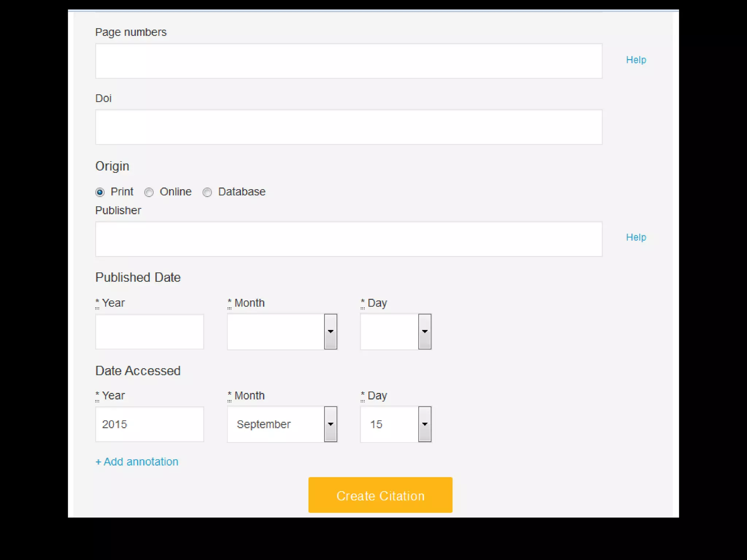The height and width of the screenshot is (560, 747).
Task: Click into the Publisher text field
Action: (348, 239)
